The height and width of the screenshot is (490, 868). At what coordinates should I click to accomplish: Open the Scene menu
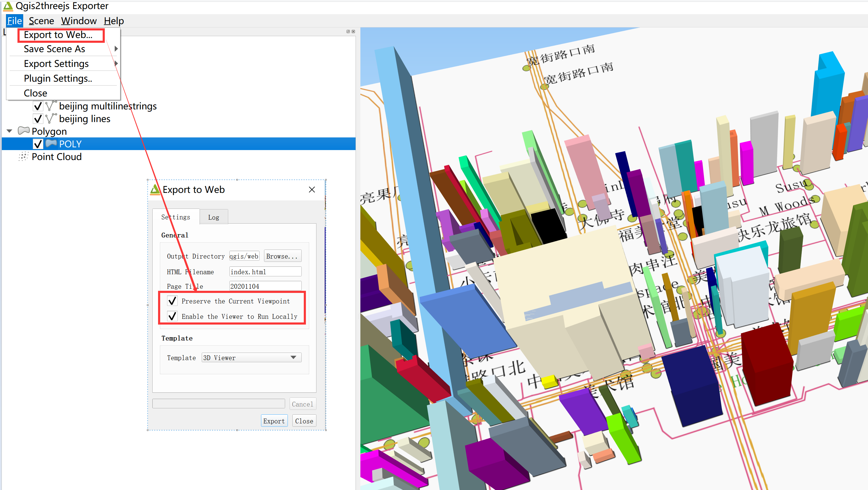coord(41,20)
